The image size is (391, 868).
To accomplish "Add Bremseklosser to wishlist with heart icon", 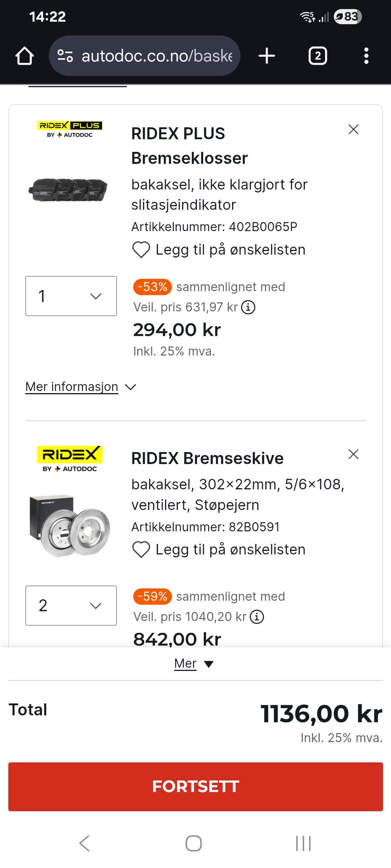I will (141, 250).
